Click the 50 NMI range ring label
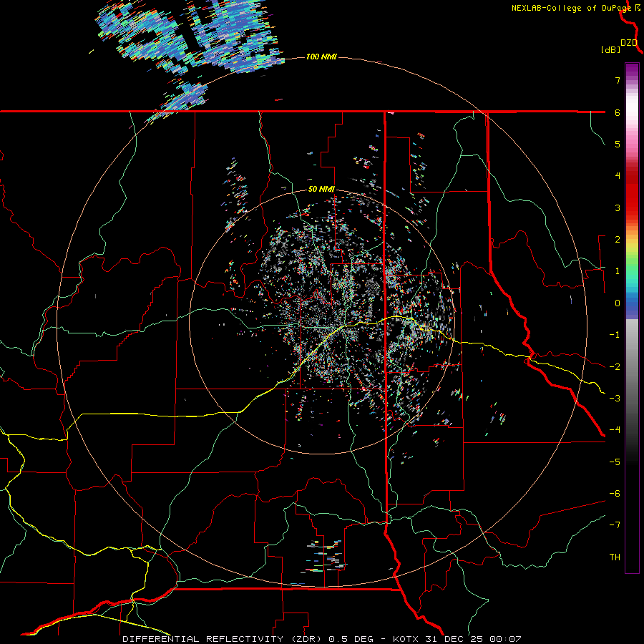This screenshot has width=644, height=644. 321,190
